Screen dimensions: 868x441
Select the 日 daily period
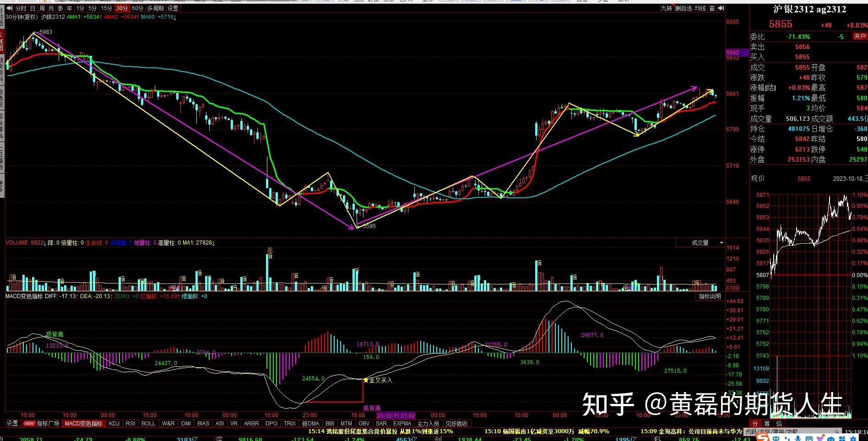click(33, 8)
